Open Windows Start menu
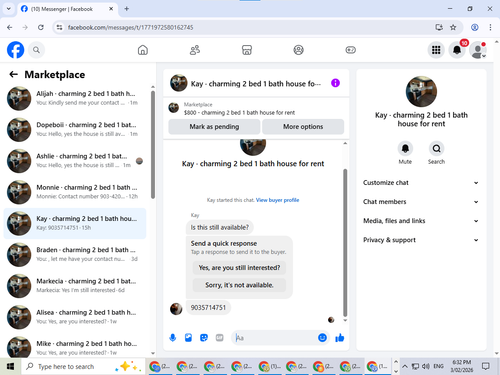Image resolution: width=500 pixels, height=375 pixels. pyautogui.click(x=10, y=366)
